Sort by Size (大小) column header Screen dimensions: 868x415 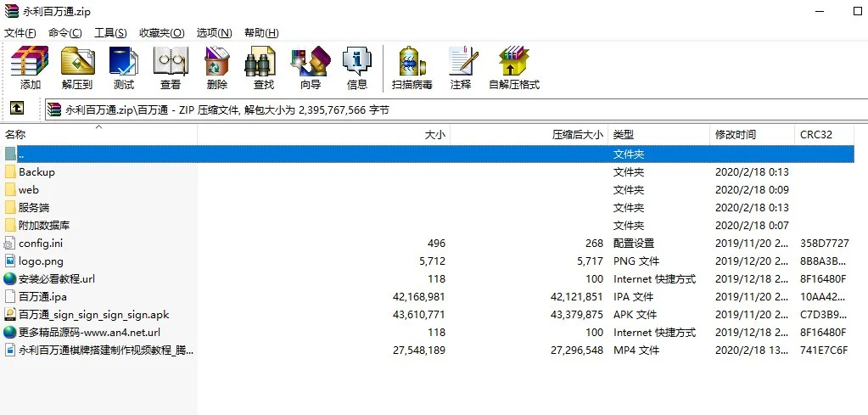point(434,135)
